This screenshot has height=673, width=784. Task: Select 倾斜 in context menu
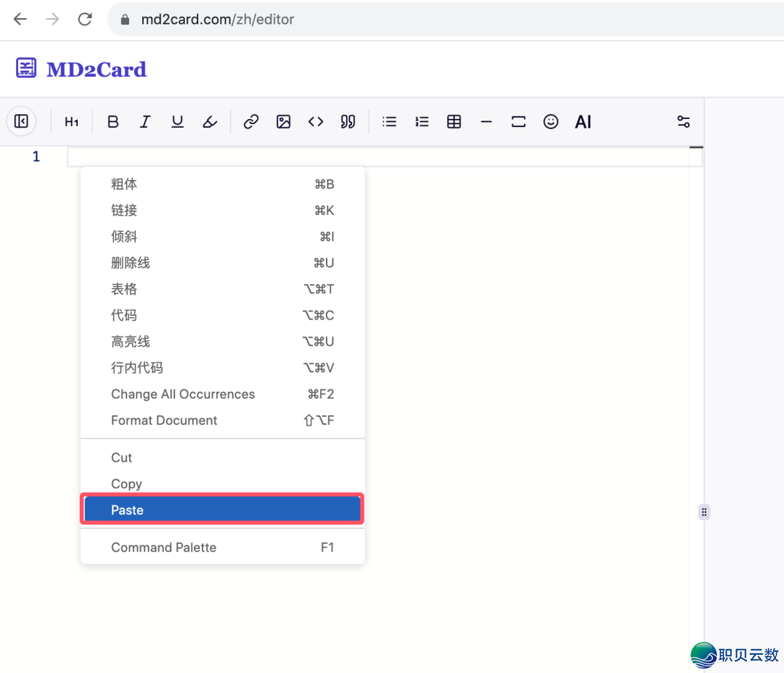click(223, 237)
